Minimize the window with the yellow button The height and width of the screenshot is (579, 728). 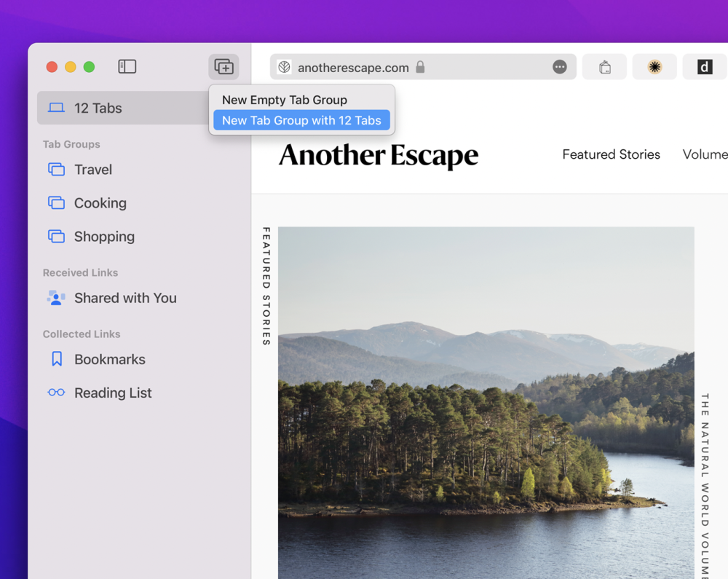pyautogui.click(x=71, y=67)
